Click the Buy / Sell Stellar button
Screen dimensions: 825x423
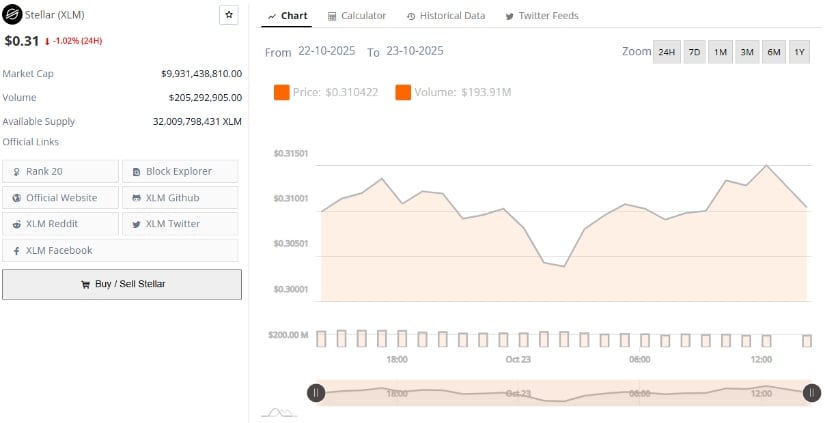pos(121,284)
